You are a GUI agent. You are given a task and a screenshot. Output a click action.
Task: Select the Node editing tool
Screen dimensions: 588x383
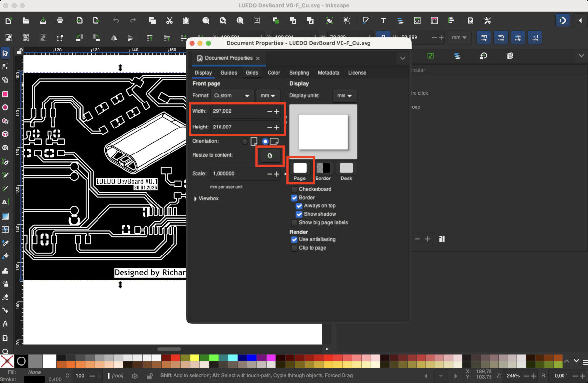(5, 66)
